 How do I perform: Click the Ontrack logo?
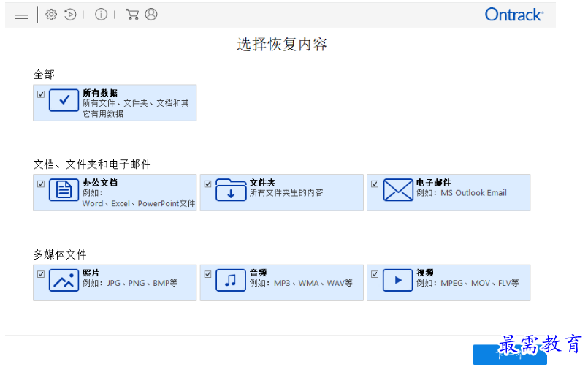513,15
